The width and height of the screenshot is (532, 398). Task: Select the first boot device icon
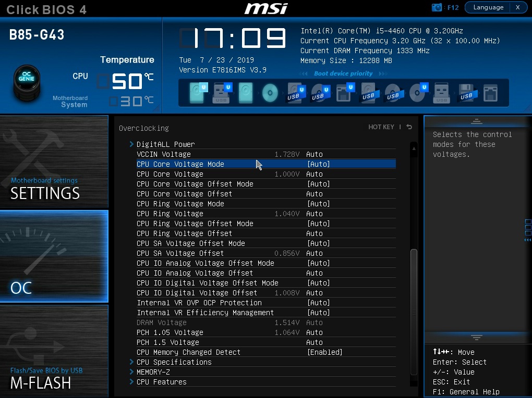point(197,93)
